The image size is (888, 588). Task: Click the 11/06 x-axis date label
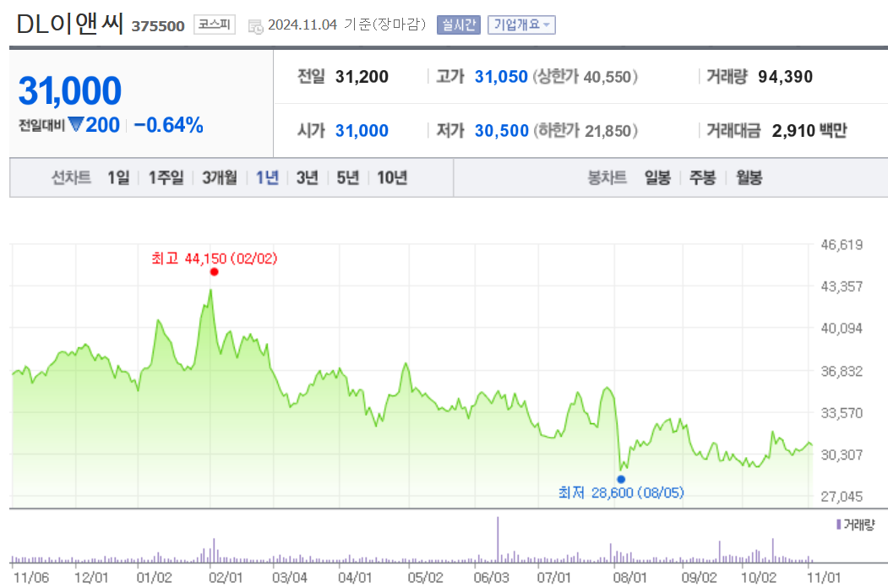tap(31, 578)
